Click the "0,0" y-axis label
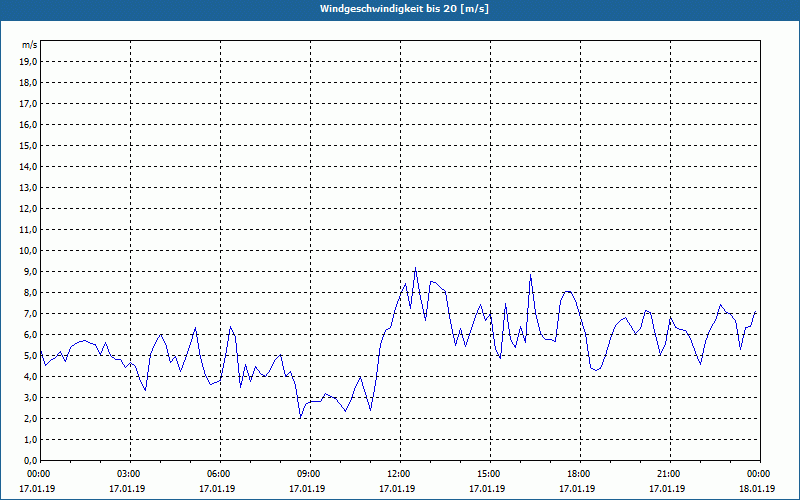 [x=30, y=460]
